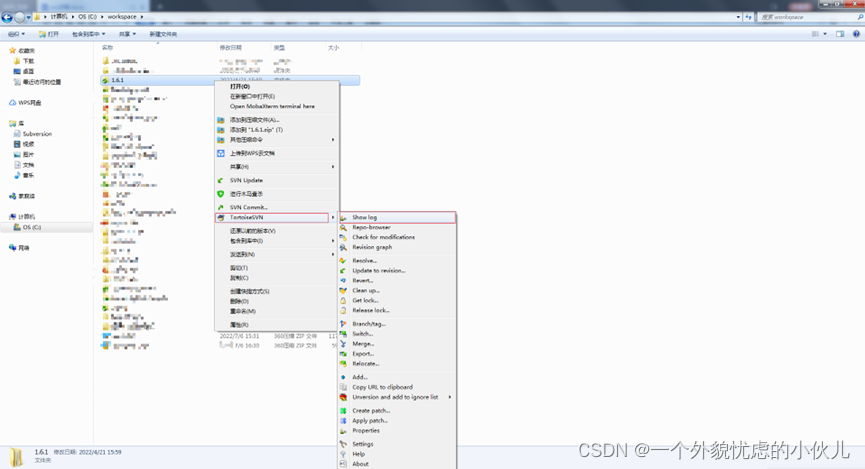
Task: Sort by the 修改日期 column header
Action: [231, 48]
